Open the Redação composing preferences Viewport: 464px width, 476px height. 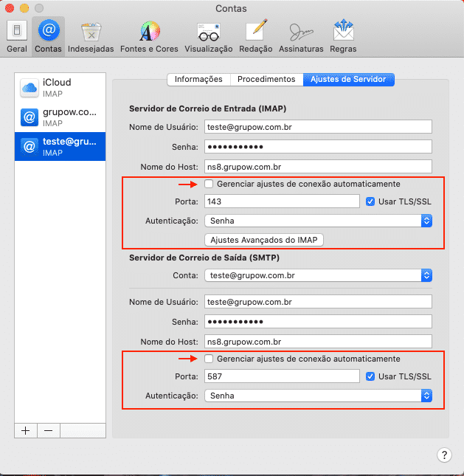point(255,36)
